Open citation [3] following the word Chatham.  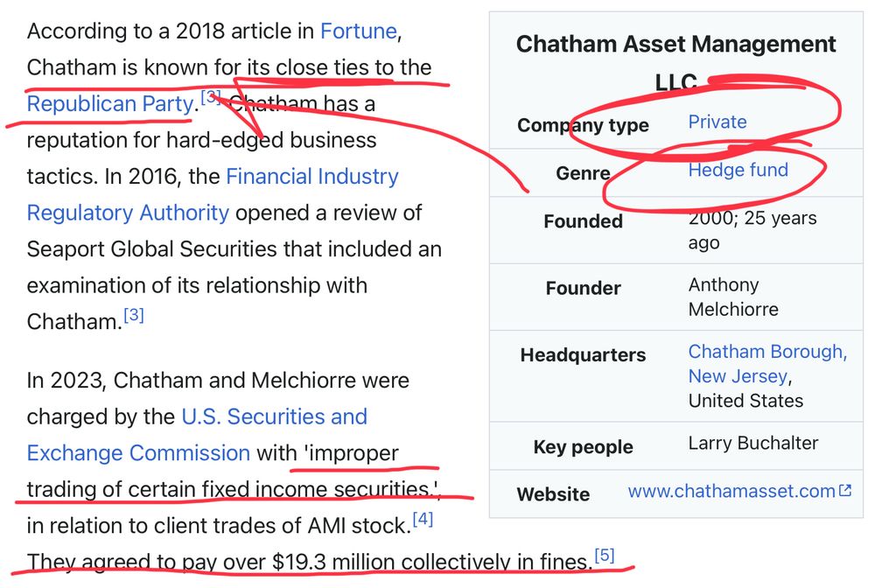click(133, 315)
